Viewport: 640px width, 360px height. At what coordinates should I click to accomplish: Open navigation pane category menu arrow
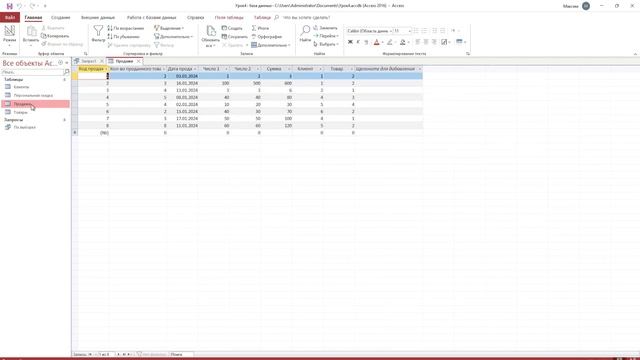(60, 63)
